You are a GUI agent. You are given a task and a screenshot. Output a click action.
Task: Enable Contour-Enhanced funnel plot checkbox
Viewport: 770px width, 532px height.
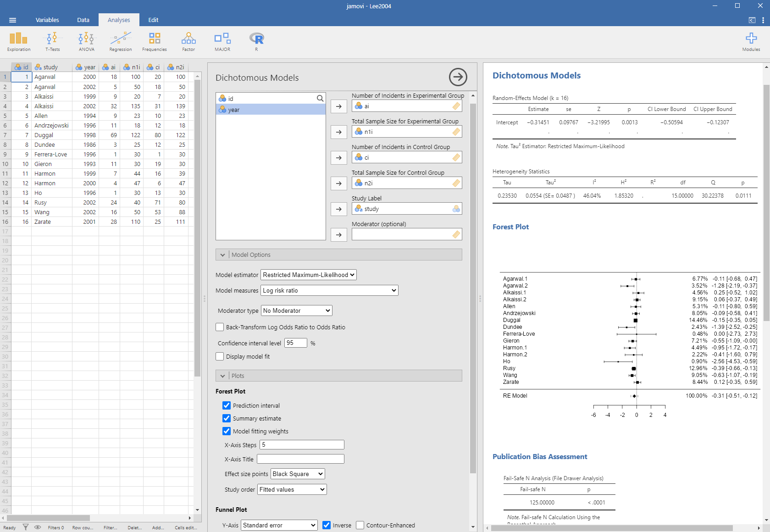360,525
